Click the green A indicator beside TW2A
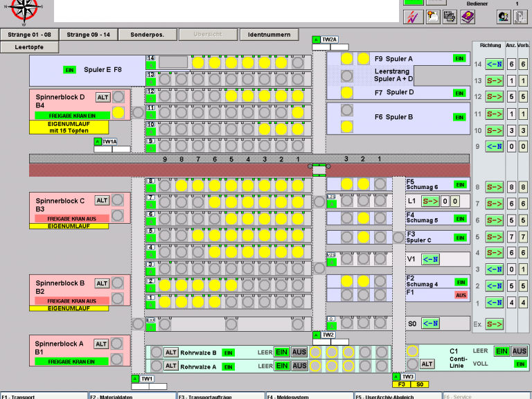 tap(316, 39)
